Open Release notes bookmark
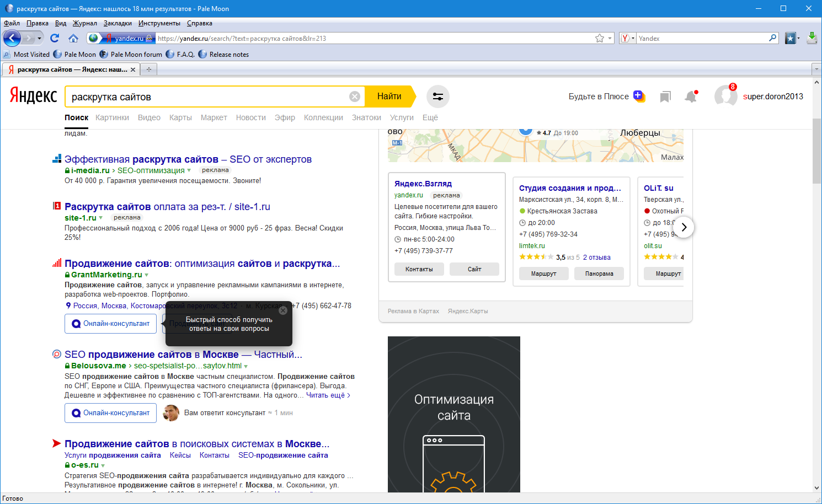The image size is (822, 504). pos(223,55)
